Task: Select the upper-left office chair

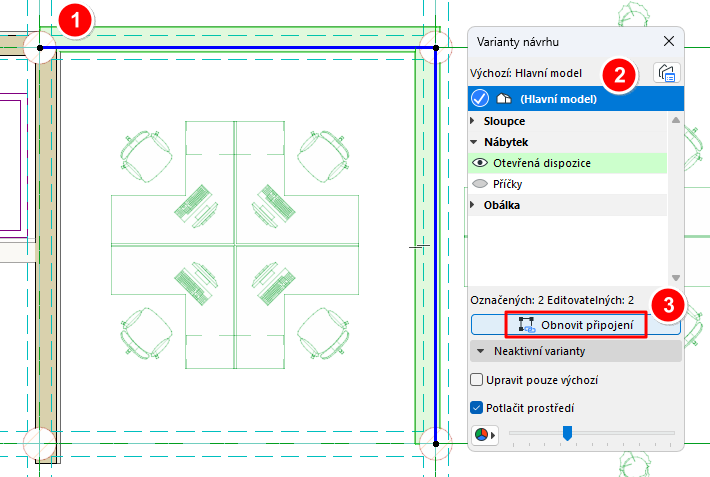Action: (146, 156)
